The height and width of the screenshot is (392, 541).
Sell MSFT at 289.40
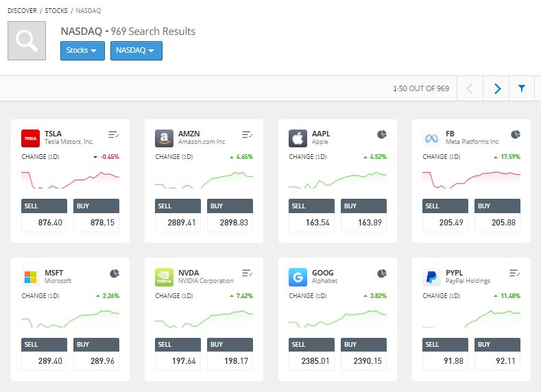44,354
